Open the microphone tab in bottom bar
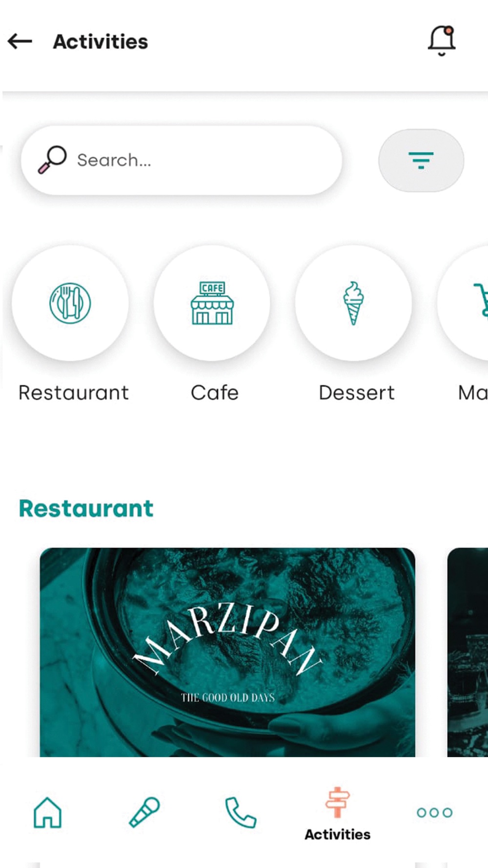This screenshot has width=488, height=868. [144, 812]
